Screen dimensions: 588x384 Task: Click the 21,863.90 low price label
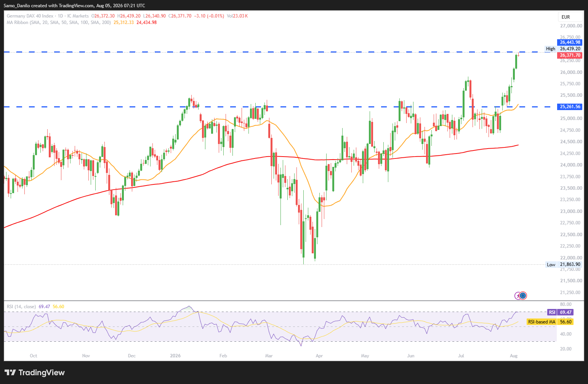570,264
